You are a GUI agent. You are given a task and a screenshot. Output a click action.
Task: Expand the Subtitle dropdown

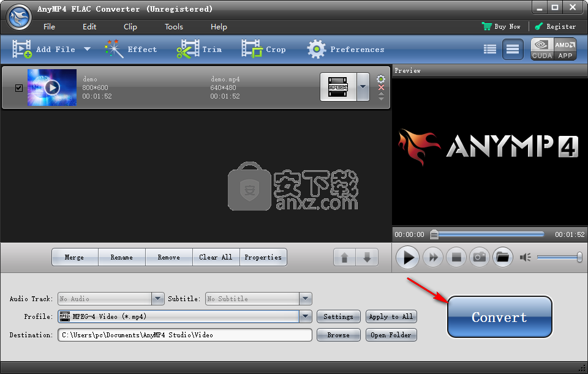pyautogui.click(x=306, y=299)
